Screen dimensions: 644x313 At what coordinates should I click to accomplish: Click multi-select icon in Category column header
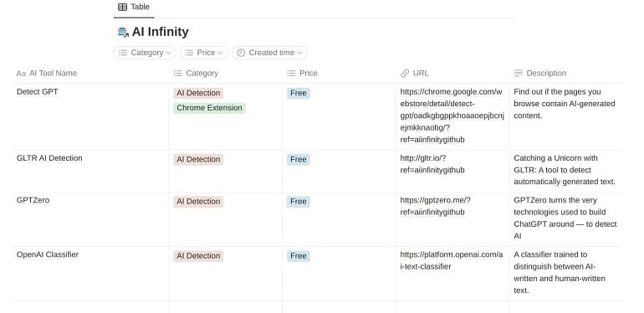coord(178,73)
